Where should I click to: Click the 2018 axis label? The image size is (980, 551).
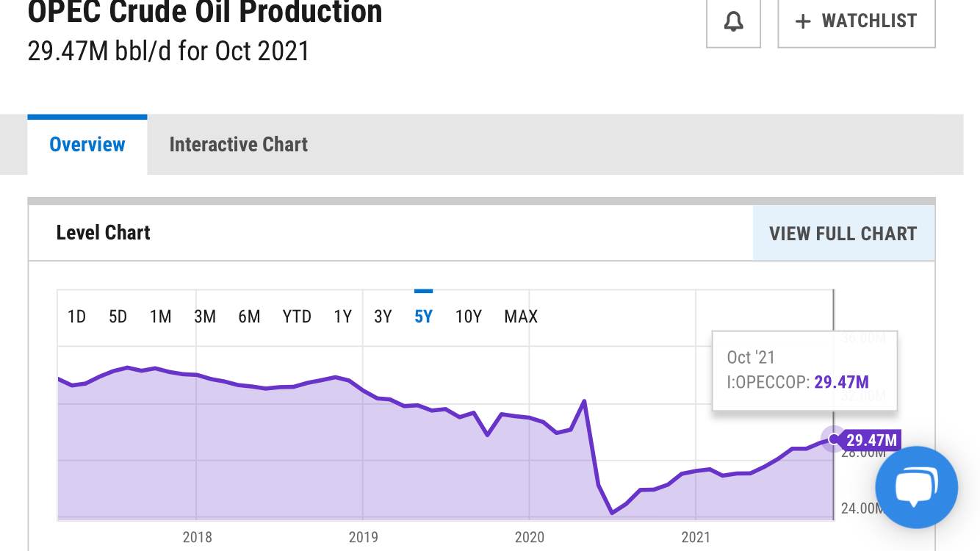pyautogui.click(x=197, y=537)
